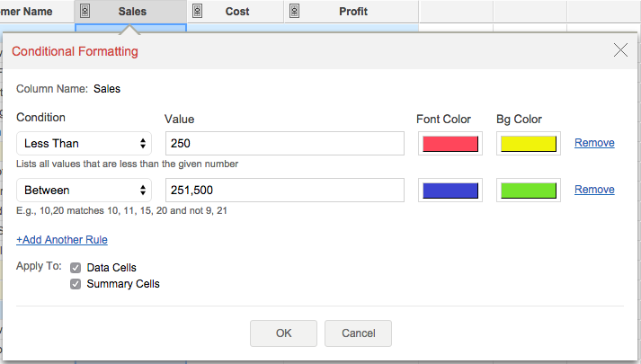Toggle the Data Cells checkbox
Screen dimensions: 641x364
[76, 268]
